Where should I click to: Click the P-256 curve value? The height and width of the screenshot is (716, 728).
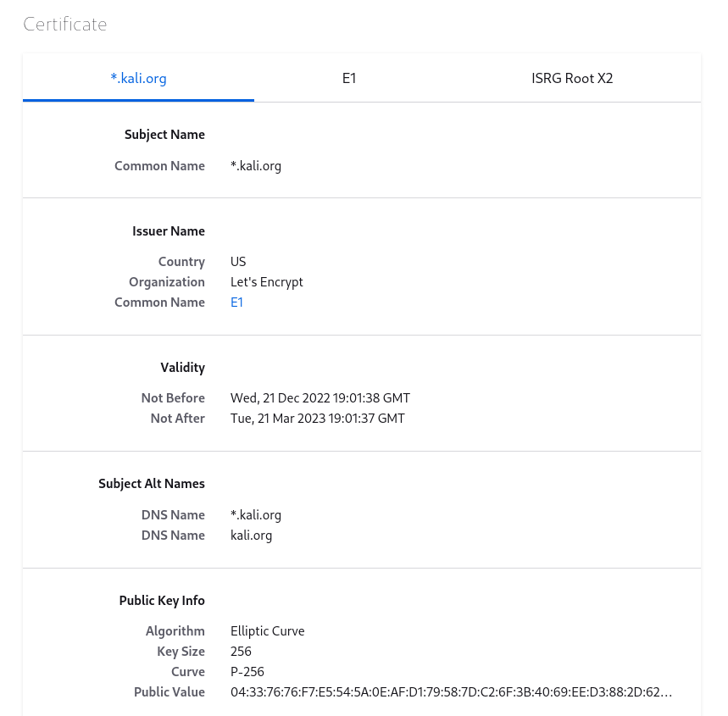(x=247, y=672)
